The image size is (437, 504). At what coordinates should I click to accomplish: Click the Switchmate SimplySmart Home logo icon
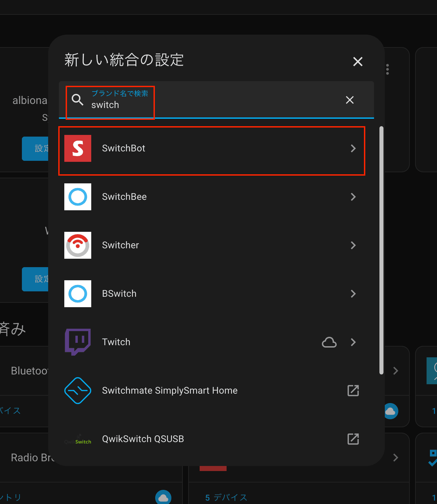coord(78,390)
